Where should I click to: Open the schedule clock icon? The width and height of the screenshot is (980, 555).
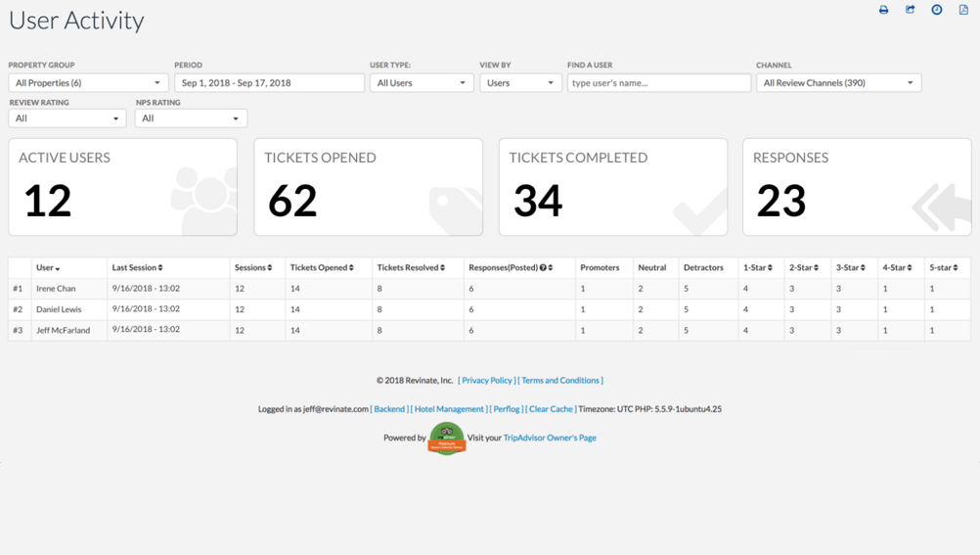click(936, 10)
